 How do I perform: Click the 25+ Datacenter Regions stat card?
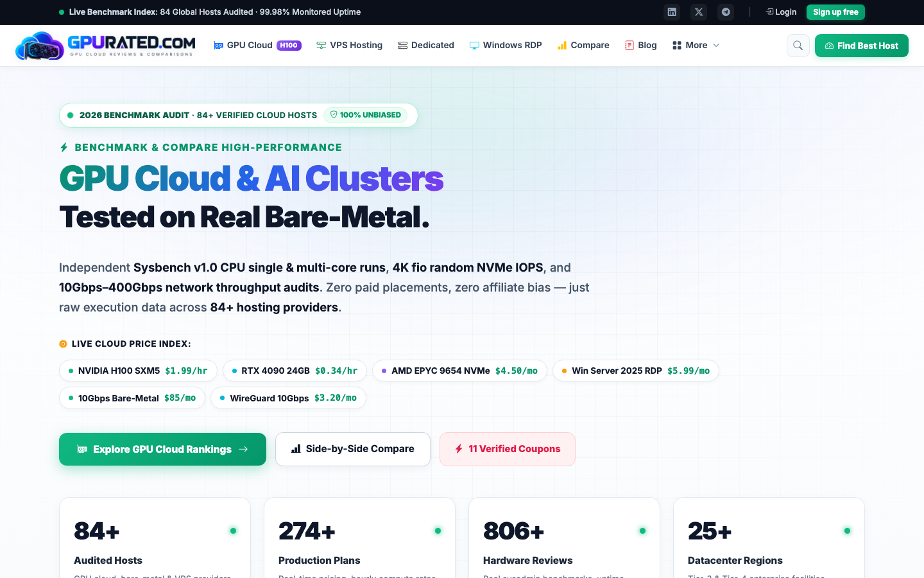769,538
